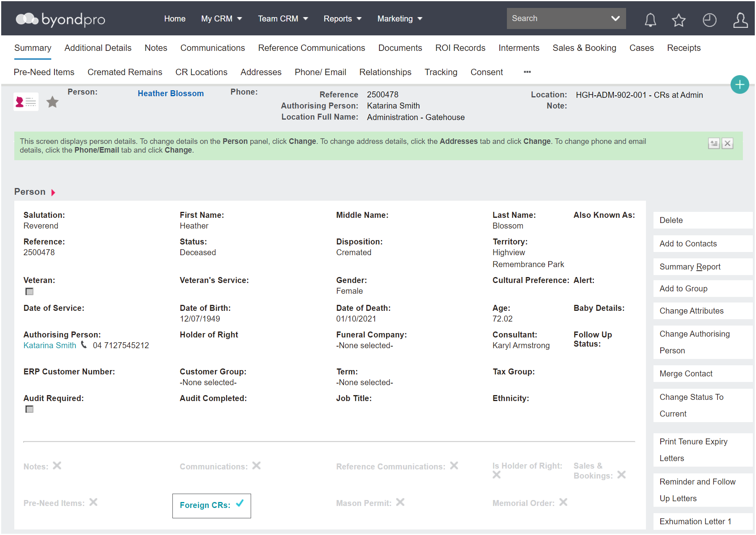Click the Delete button
756x535 pixels.
click(703, 220)
